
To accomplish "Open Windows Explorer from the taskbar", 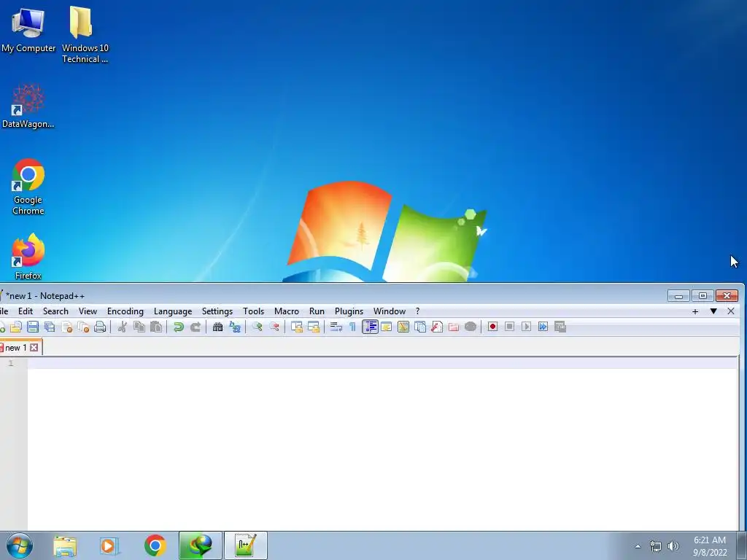I will 65,545.
